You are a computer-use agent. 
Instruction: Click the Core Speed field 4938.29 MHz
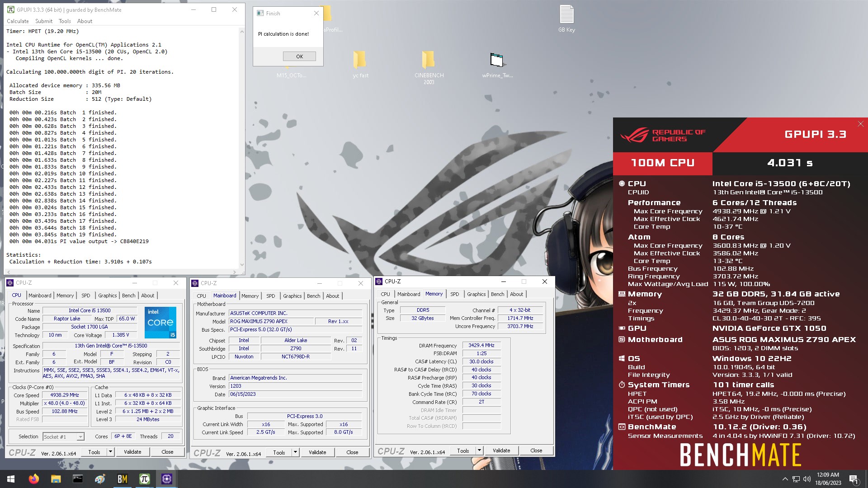point(65,395)
